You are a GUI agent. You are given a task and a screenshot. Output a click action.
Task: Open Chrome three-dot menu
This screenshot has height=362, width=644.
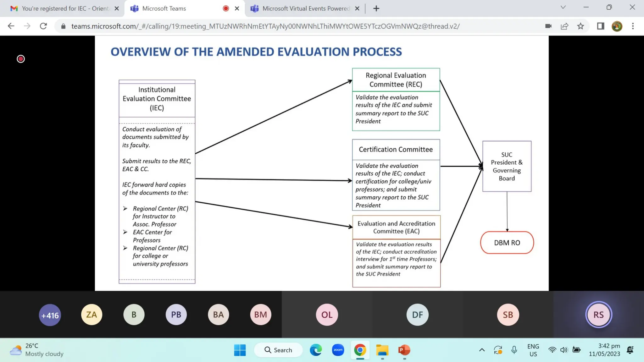pos(633,26)
